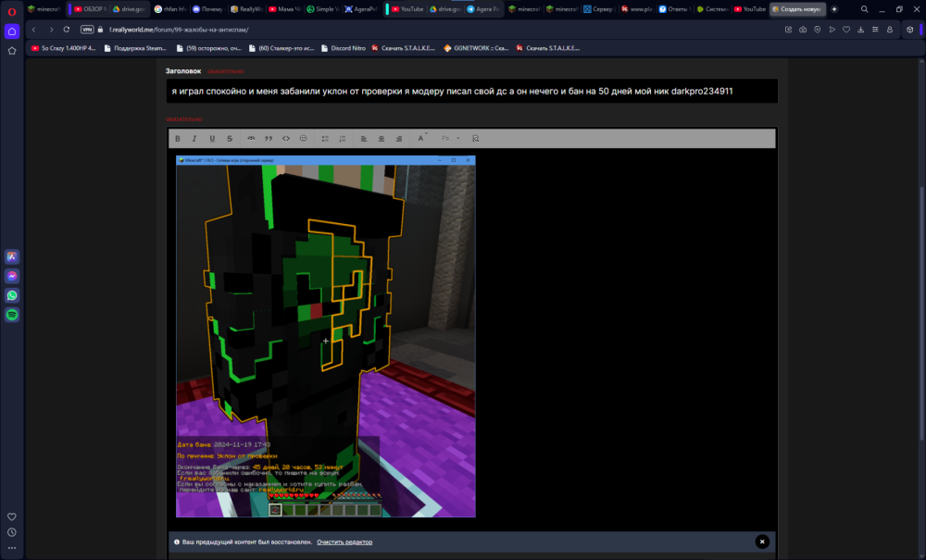This screenshot has width=926, height=560.
Task: Reload the current page
Action: point(67,30)
